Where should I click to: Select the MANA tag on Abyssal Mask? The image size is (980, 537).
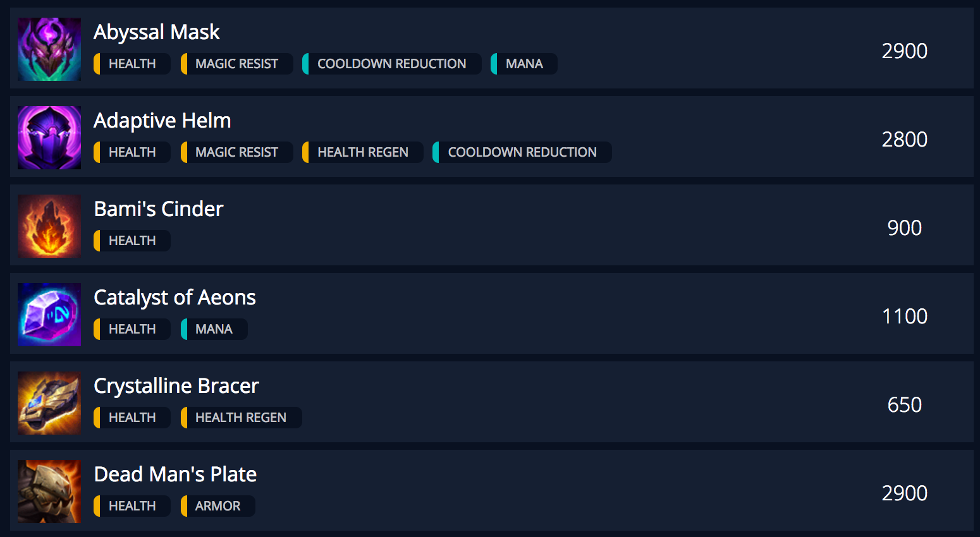pos(524,63)
